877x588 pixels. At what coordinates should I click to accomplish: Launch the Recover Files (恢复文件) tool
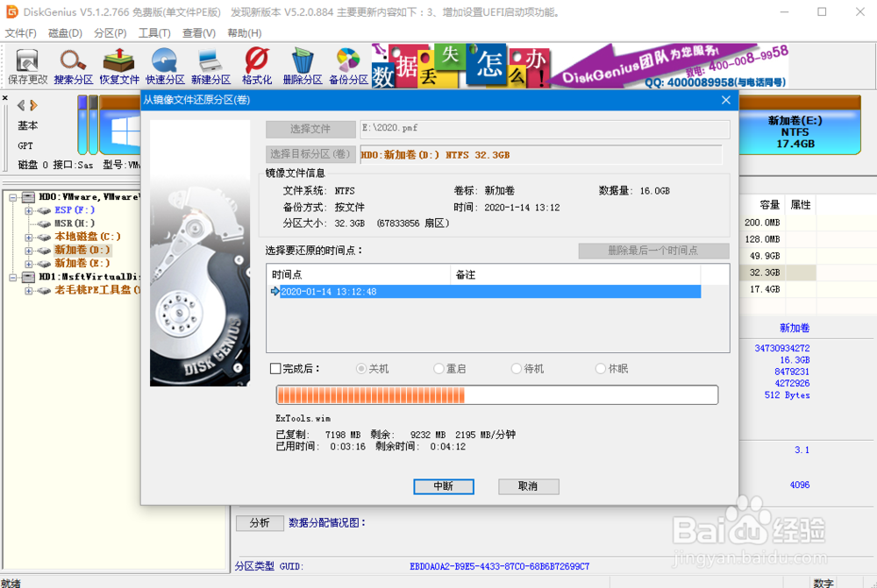point(119,67)
